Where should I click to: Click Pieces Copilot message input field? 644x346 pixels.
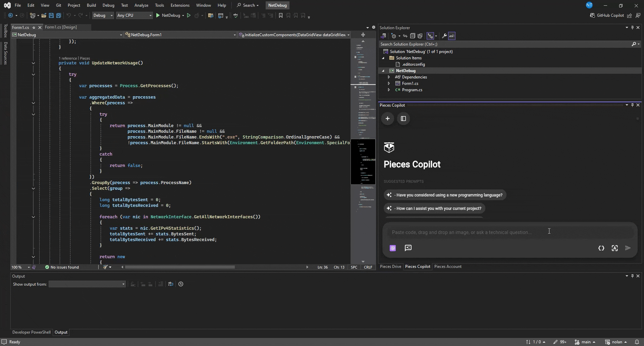(510, 232)
